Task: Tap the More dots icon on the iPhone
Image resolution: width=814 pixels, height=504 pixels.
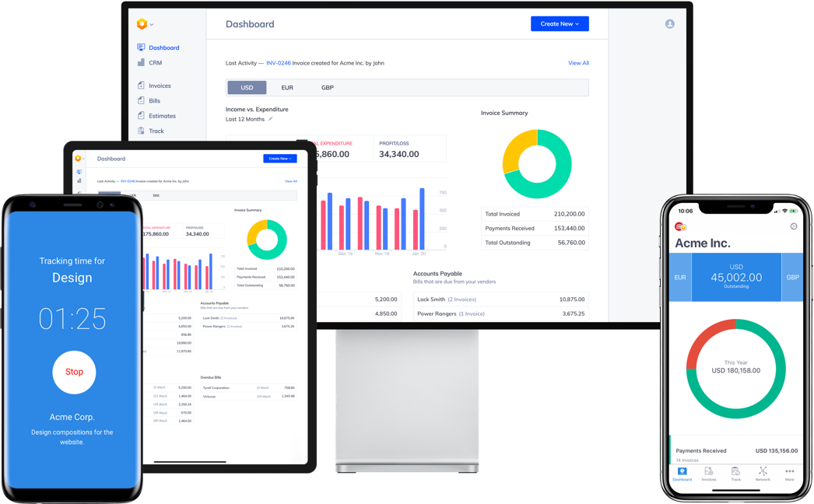Action: point(789,471)
